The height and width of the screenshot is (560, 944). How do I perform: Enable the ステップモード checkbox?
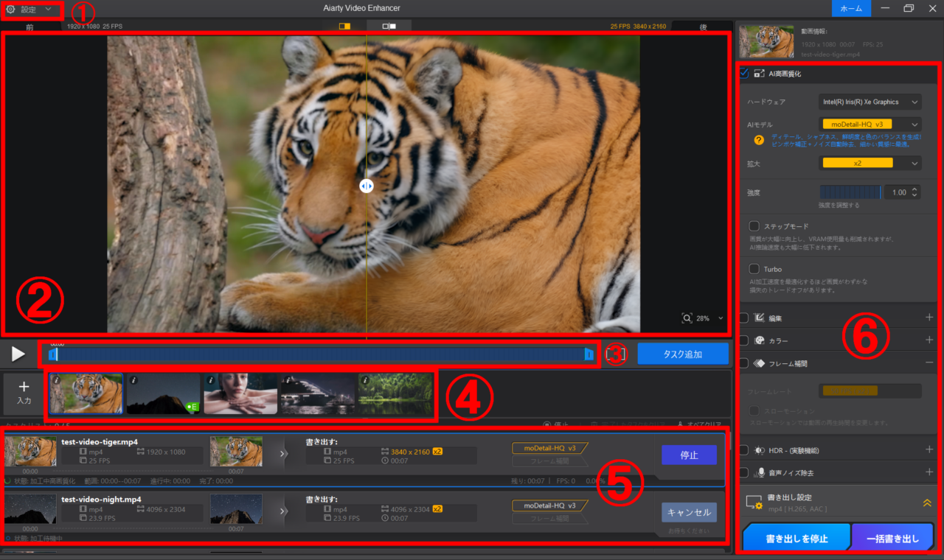[x=754, y=225]
